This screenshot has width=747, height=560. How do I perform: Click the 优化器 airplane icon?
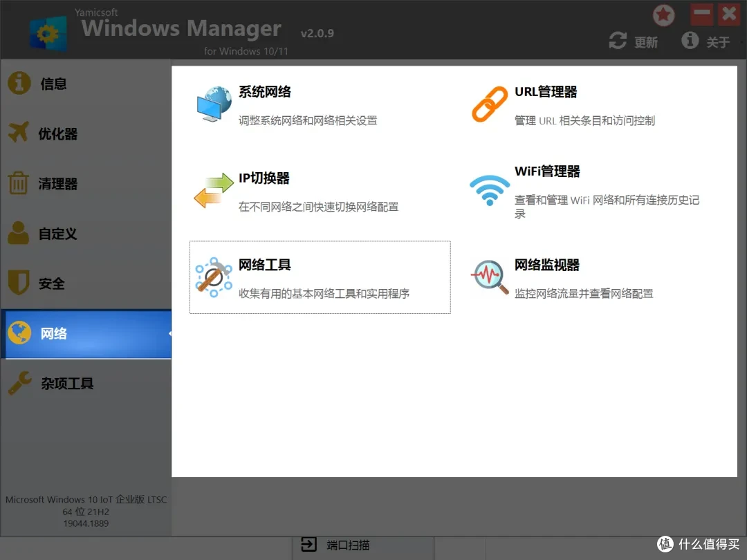(x=19, y=132)
